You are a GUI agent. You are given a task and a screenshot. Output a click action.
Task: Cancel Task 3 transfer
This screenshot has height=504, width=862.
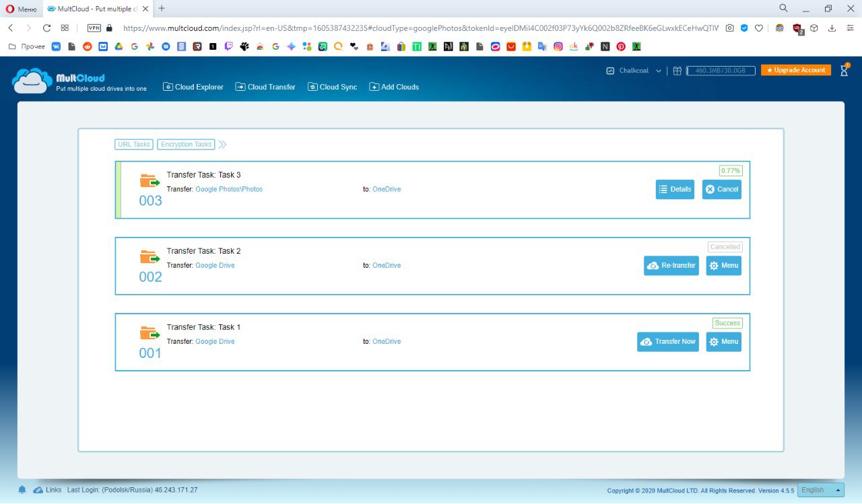pos(722,189)
